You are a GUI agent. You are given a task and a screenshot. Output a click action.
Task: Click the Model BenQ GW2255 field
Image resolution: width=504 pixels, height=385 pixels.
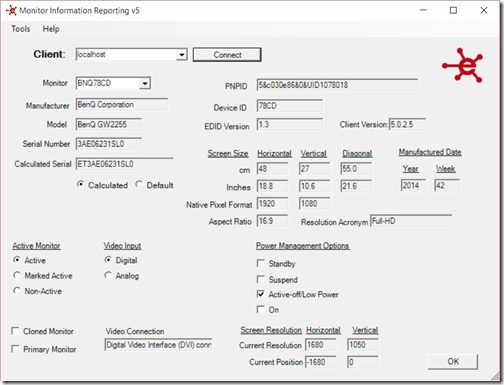pyautogui.click(x=109, y=125)
